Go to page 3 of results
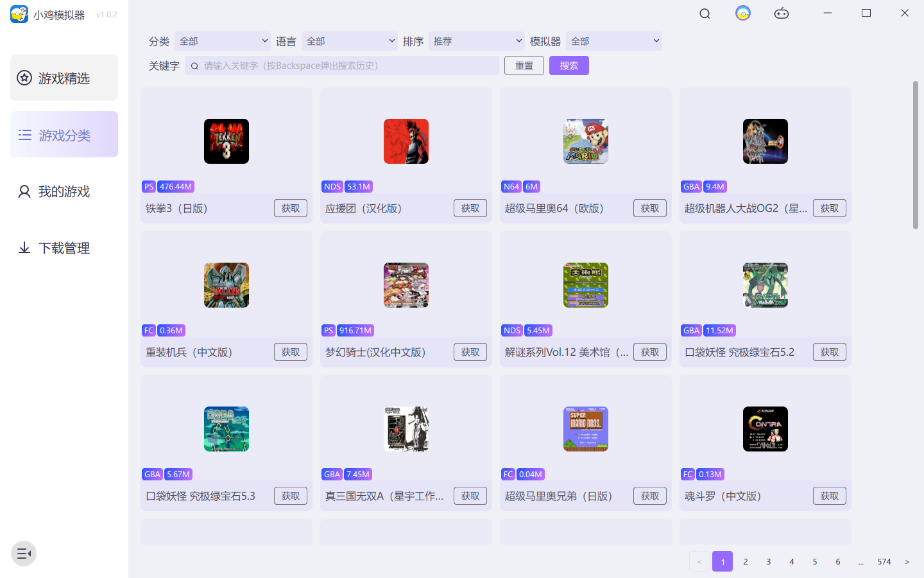The width and height of the screenshot is (924, 578). pos(769,561)
